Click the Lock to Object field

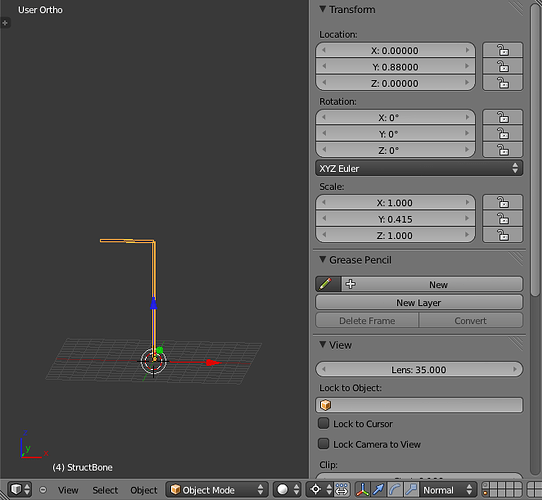(x=419, y=405)
